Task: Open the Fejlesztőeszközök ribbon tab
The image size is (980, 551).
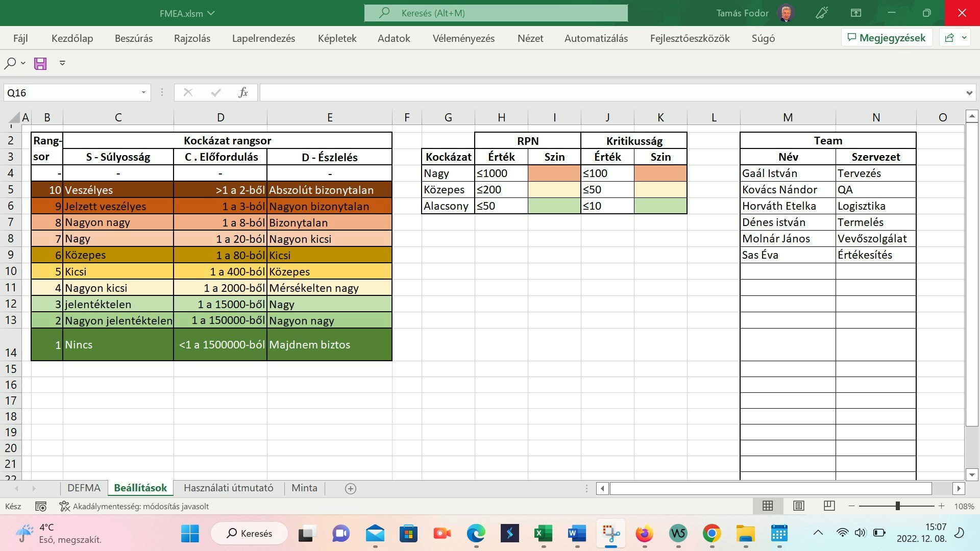Action: [x=690, y=38]
